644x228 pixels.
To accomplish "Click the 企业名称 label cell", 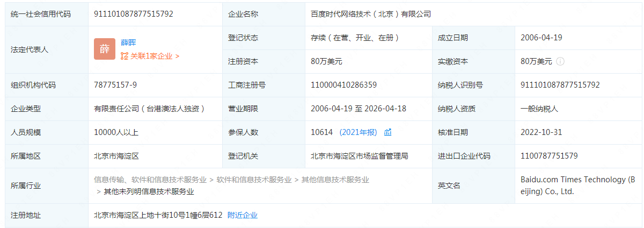I will point(263,14).
